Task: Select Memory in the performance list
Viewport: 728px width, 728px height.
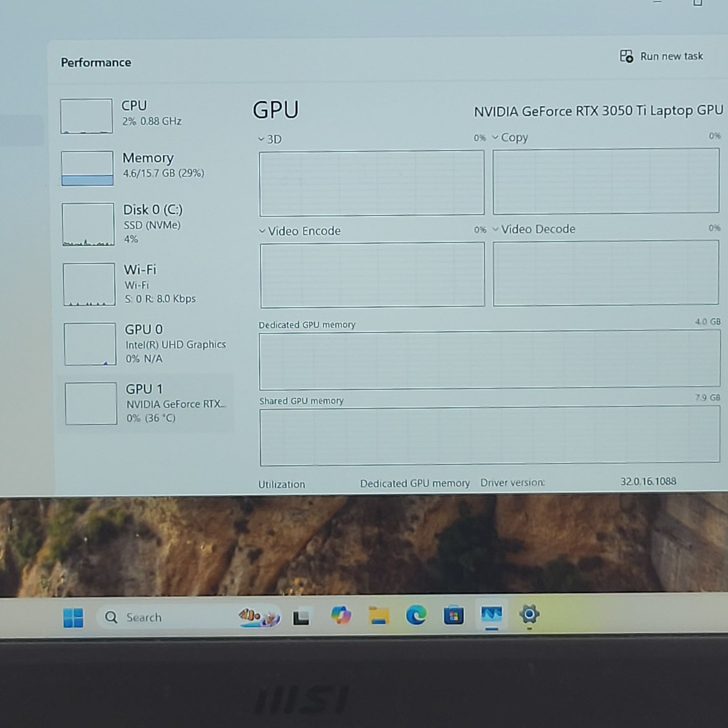Action: 145,168
